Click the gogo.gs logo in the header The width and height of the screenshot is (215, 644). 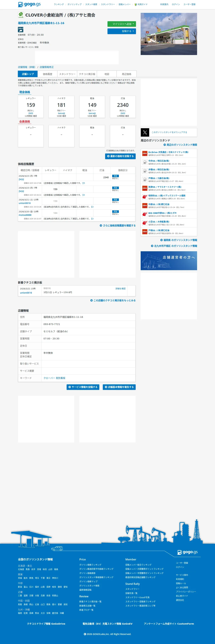29,4
